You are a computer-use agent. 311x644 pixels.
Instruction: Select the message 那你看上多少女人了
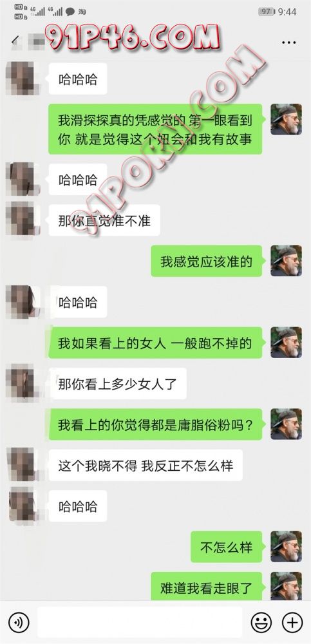coord(117,384)
